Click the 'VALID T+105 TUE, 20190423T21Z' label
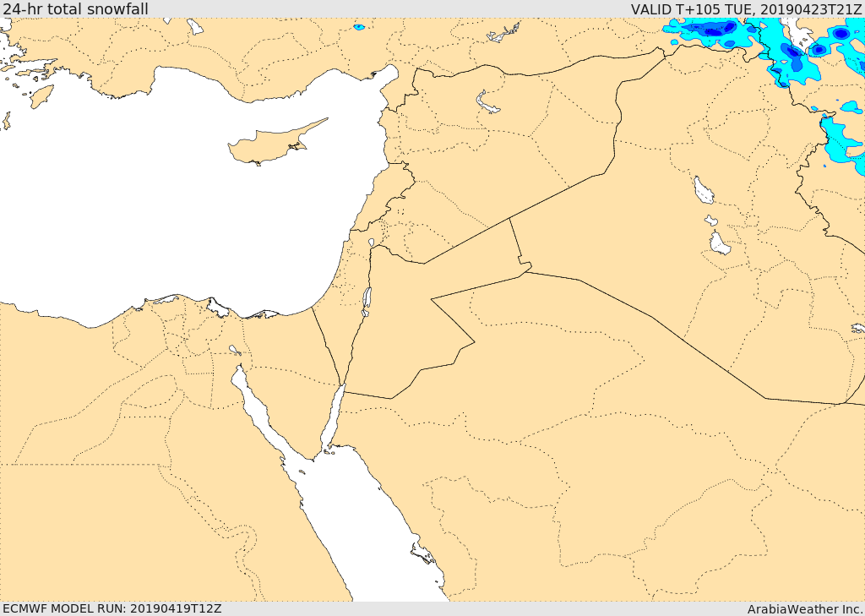865x616 pixels. pos(746,8)
